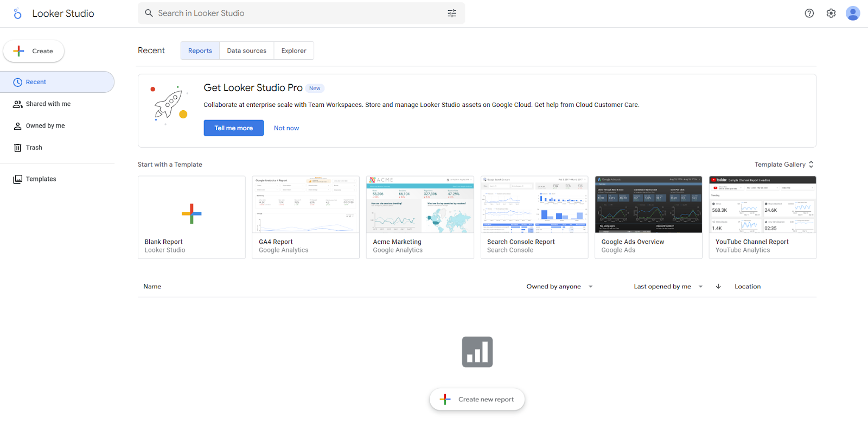Go to Templates in the sidebar
Screen dimensions: 868x448
41,179
